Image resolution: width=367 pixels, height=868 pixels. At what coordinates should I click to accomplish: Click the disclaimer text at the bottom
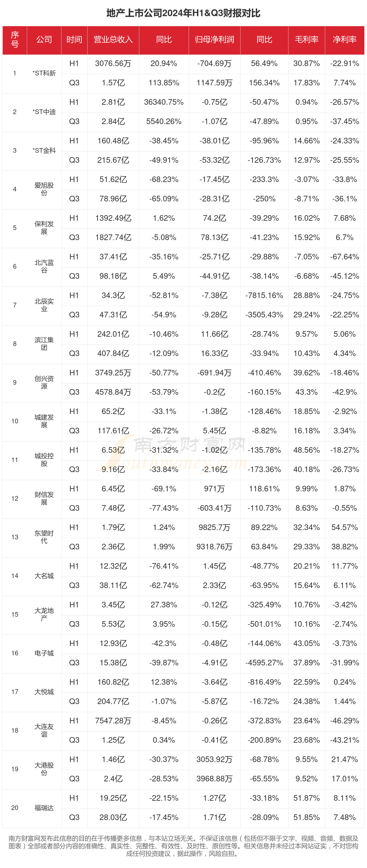(x=183, y=846)
